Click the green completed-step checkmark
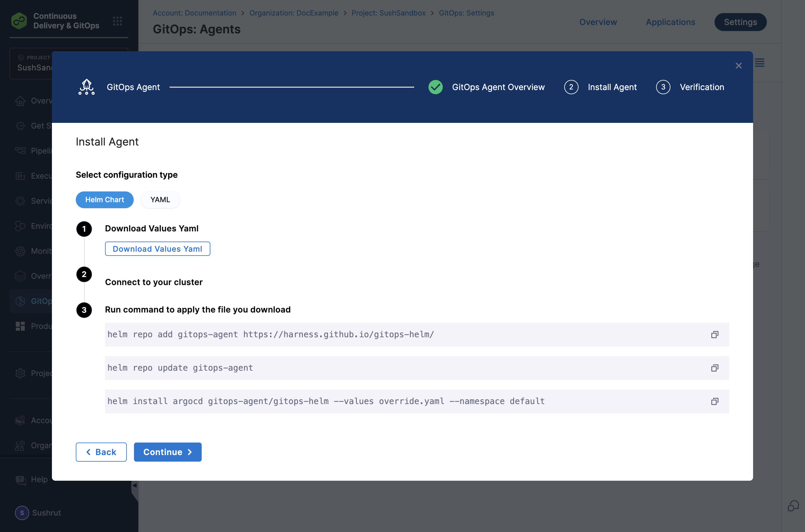 coord(435,87)
